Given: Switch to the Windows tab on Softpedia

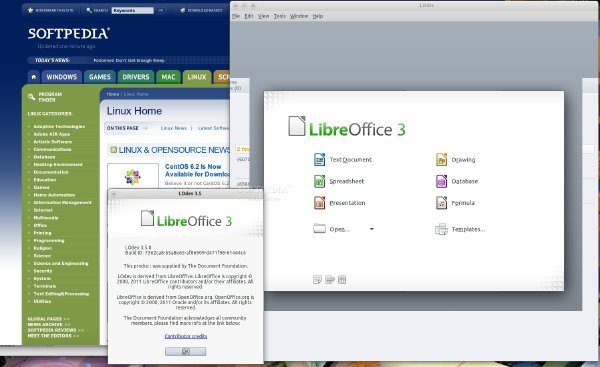Looking at the screenshot, I should coord(62,77).
